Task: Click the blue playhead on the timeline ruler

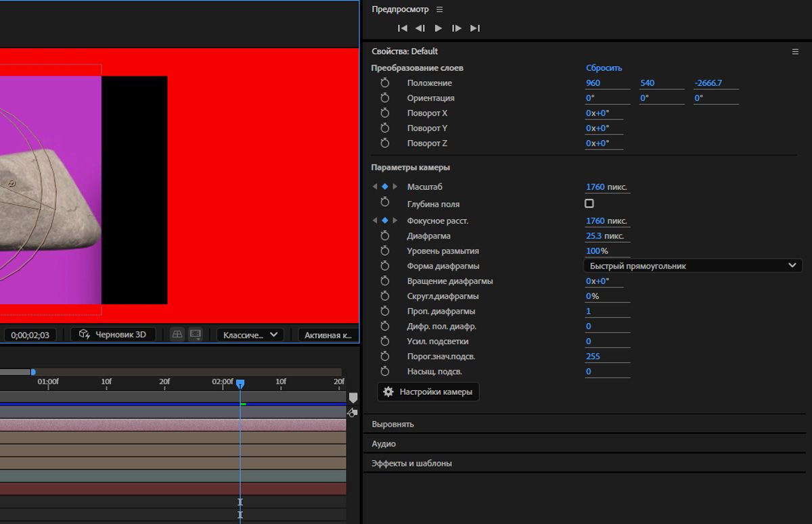Action: coord(240,383)
